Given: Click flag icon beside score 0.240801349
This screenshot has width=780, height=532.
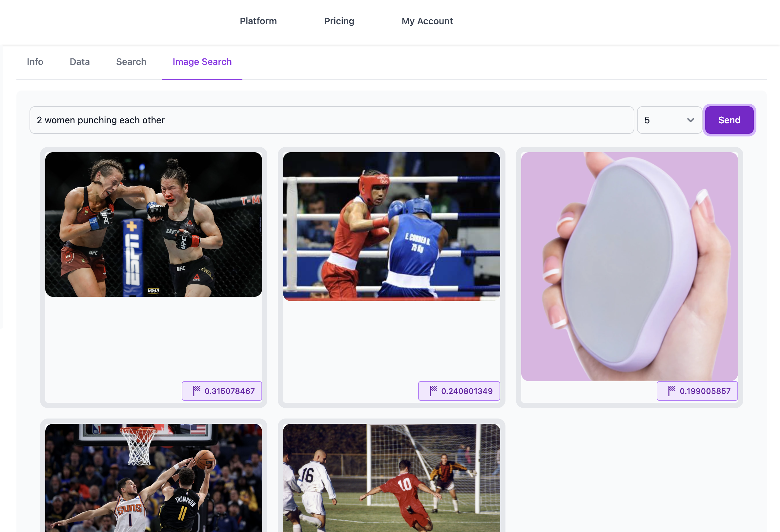Looking at the screenshot, I should coord(433,391).
